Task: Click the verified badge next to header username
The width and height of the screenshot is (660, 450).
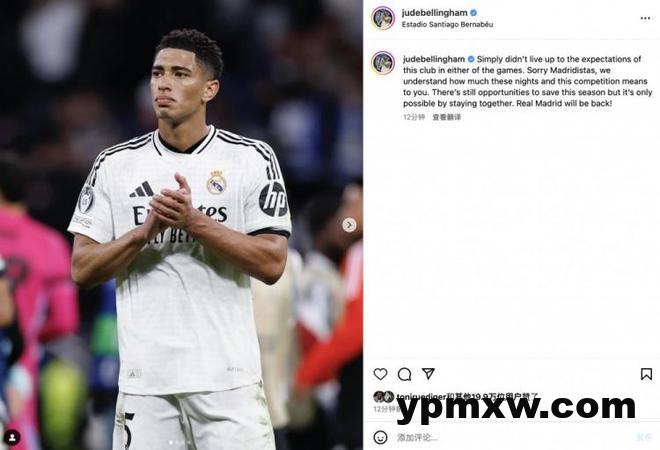Action: pyautogui.click(x=474, y=13)
